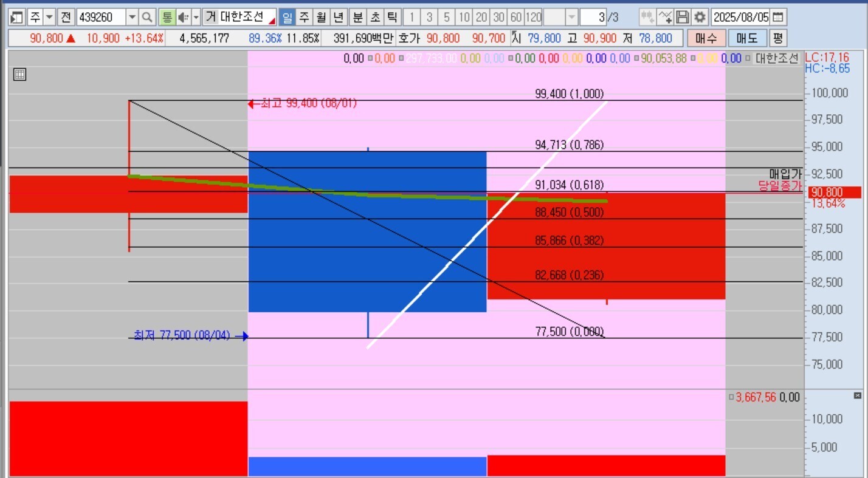Open the calendar date picker icon
This screenshot has width=868, height=478.
coord(779,17)
